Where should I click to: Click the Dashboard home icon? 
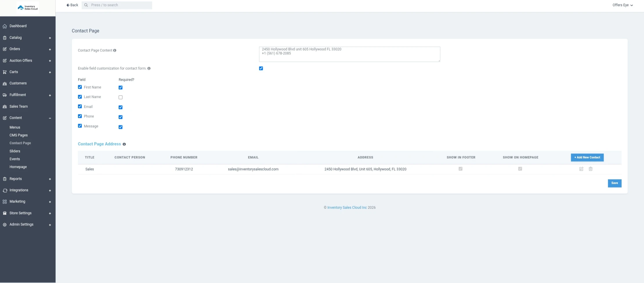coord(5,26)
